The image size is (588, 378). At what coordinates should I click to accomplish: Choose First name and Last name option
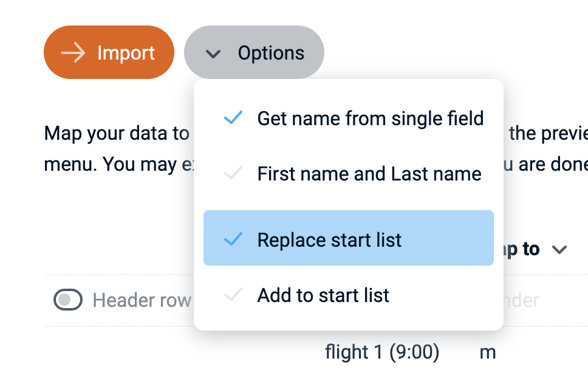click(x=369, y=174)
